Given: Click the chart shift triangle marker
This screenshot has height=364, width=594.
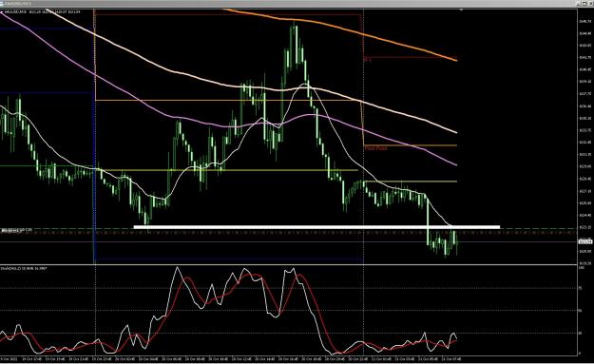Looking at the screenshot, I should (461, 10).
